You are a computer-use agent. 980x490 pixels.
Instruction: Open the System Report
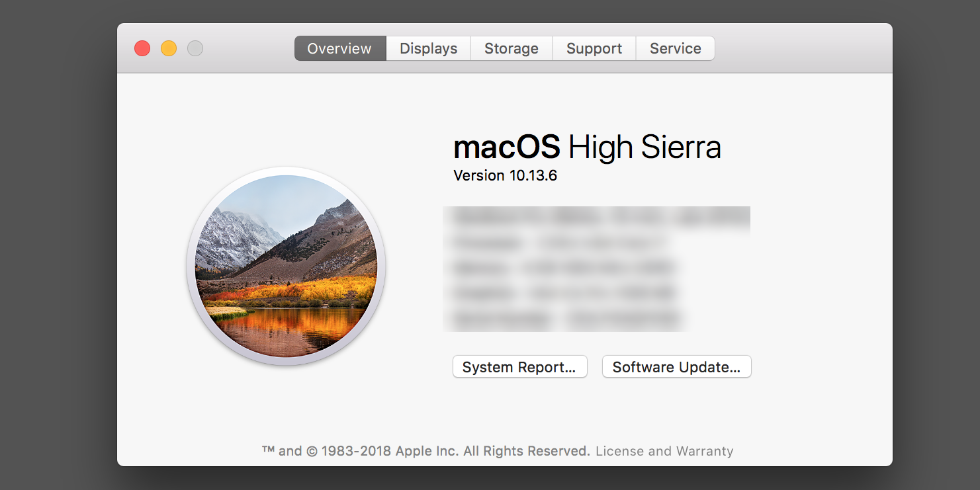[520, 367]
